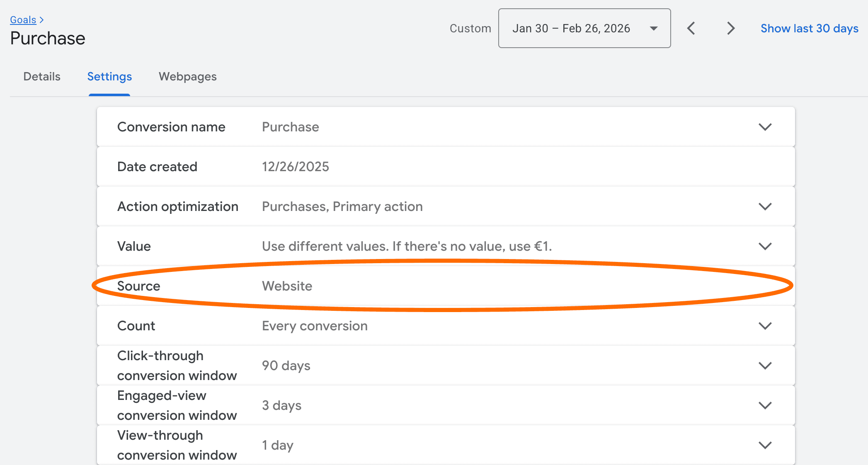The height and width of the screenshot is (465, 868).
Task: Switch to the Details tab
Action: click(42, 77)
